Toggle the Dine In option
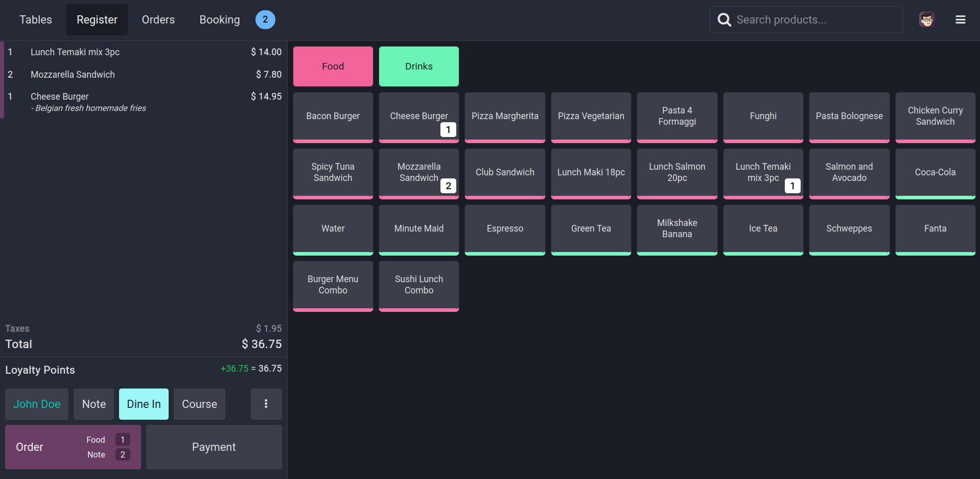Image resolution: width=980 pixels, height=479 pixels. pos(144,404)
